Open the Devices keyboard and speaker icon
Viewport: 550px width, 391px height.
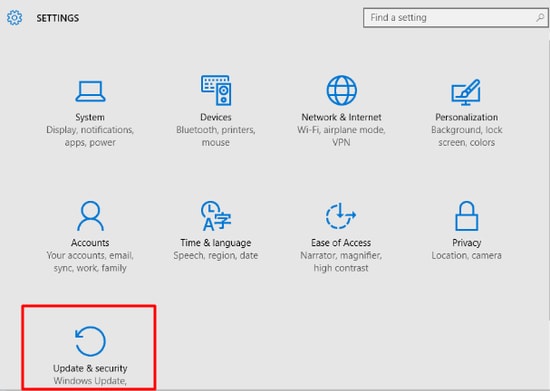pos(216,90)
